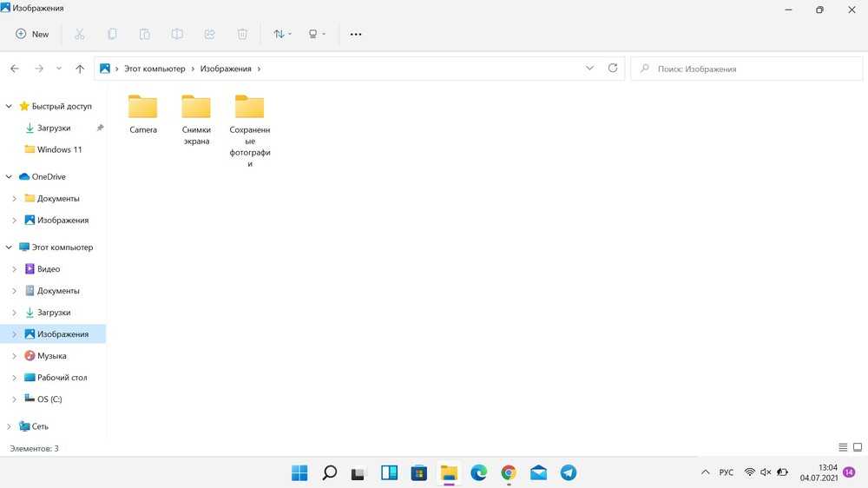Click the Share icon in toolbar
The height and width of the screenshot is (488, 868).
click(209, 34)
